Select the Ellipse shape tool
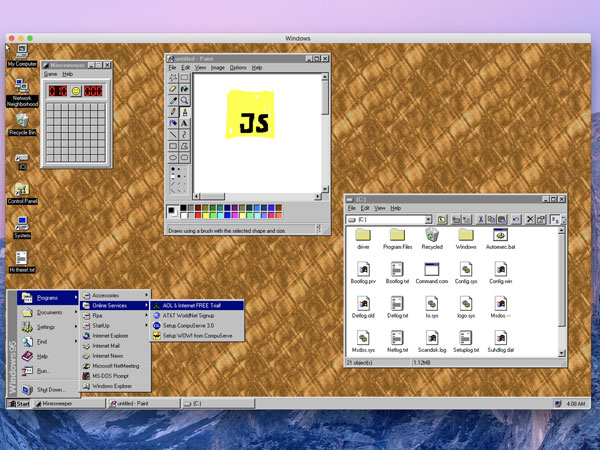Image resolution: width=600 pixels, height=450 pixels. click(x=173, y=157)
